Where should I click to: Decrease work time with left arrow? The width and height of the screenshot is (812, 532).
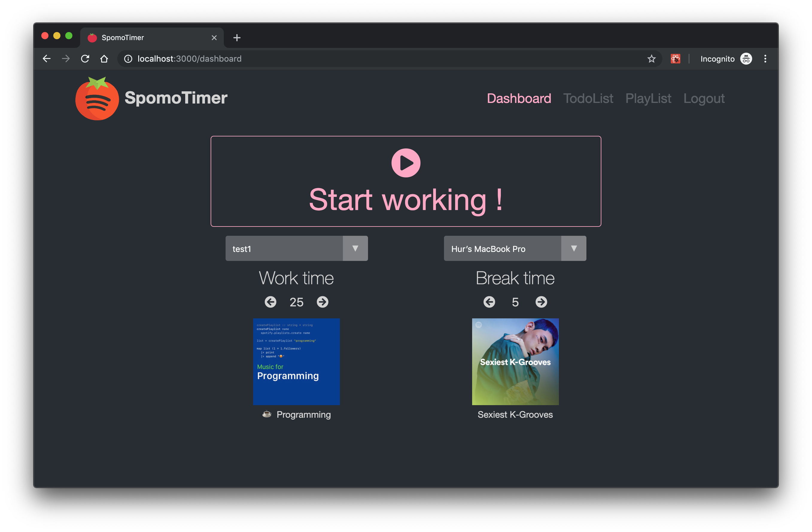point(270,302)
